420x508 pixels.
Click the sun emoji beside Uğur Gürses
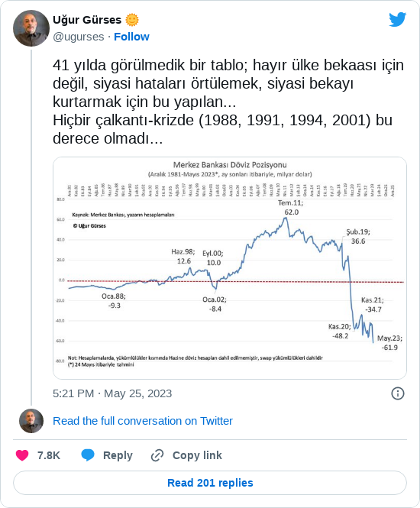[132, 20]
